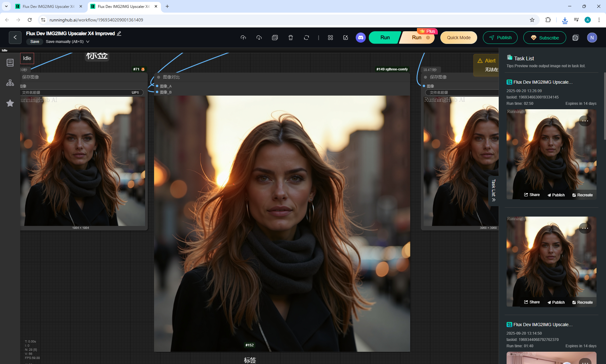The height and width of the screenshot is (364, 606).
Task: Click the 文件名前缀 UP1 input field
Action: click(82, 92)
